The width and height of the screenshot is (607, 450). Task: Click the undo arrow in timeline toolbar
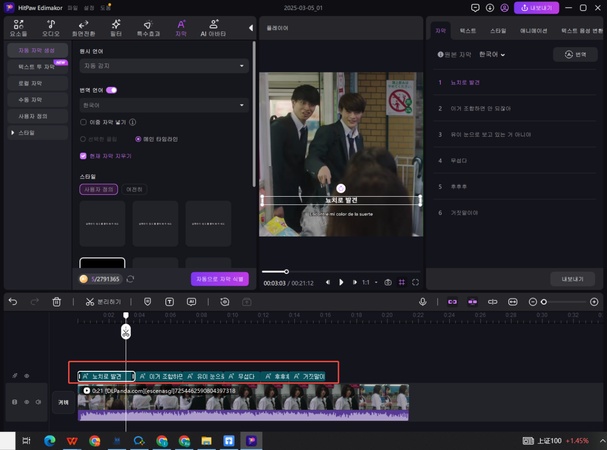tap(13, 302)
